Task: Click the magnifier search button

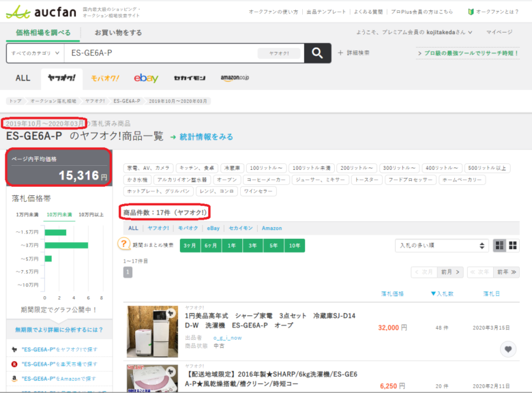Action: coord(317,53)
